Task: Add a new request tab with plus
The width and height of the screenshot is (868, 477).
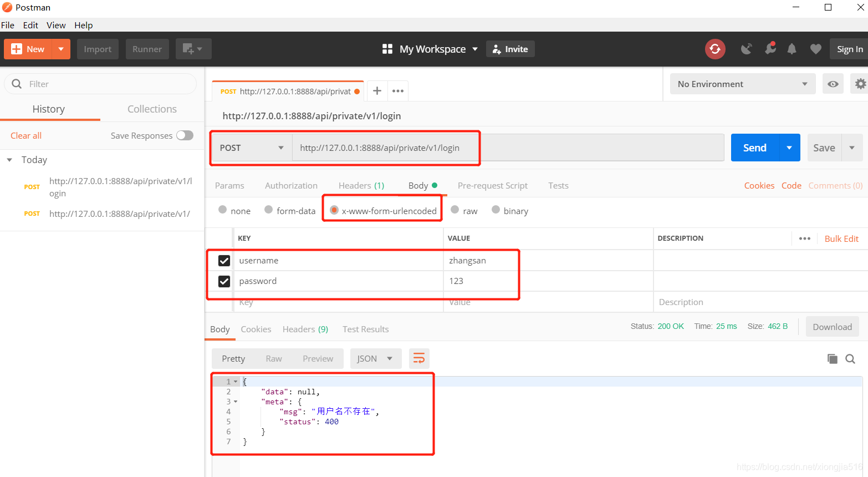Action: point(377,91)
